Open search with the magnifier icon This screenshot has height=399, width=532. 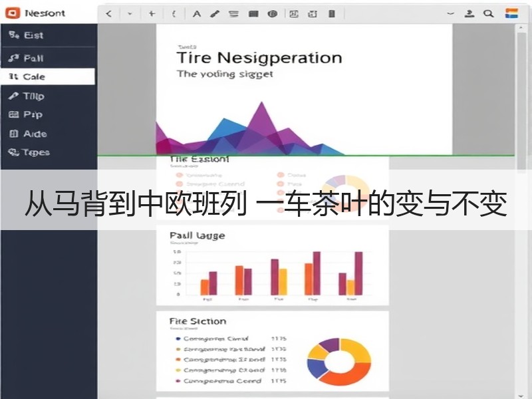coord(488,14)
